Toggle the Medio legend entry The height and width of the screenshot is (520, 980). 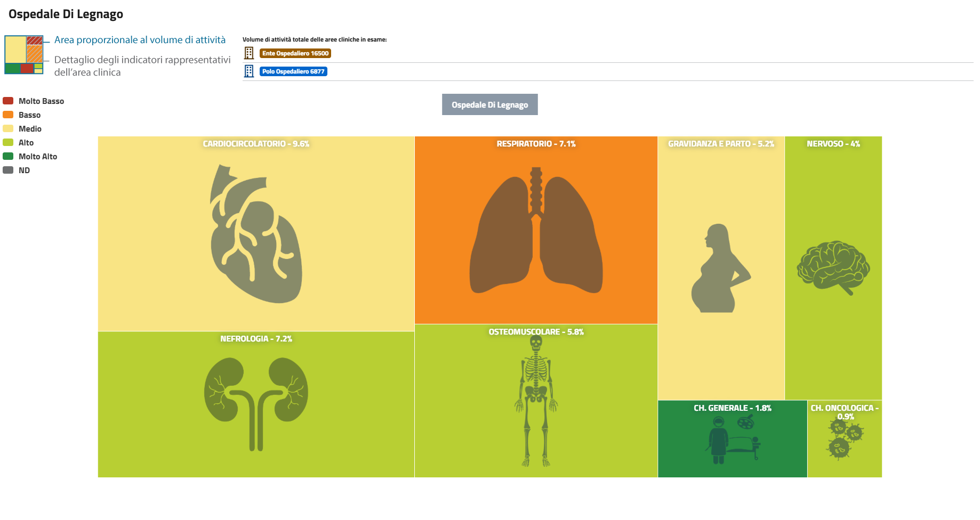tap(30, 129)
